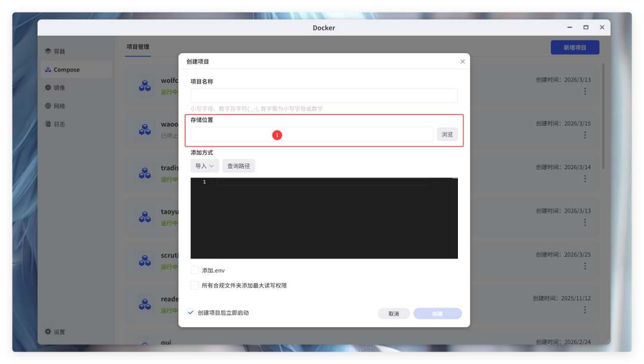Close the 创建项目 dialog
644x364 pixels.
coord(463,61)
